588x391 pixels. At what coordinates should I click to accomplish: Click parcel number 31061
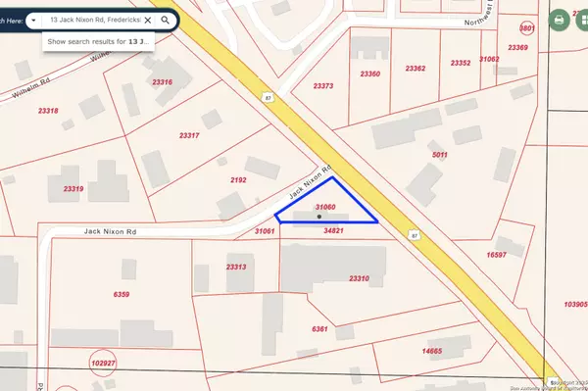coord(265,231)
